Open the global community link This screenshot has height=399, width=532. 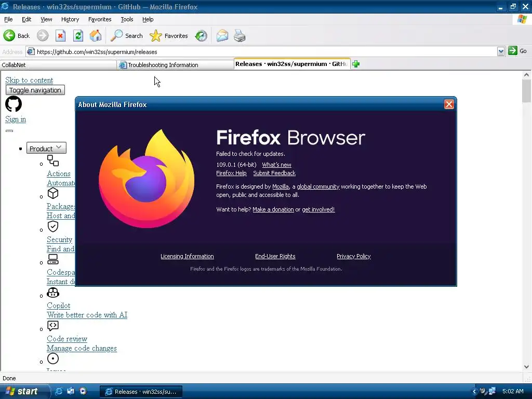[x=318, y=187]
